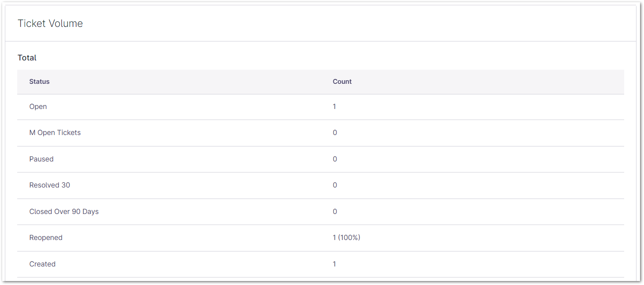Image resolution: width=644 pixels, height=285 pixels.
Task: Click the zero count for Resolved 30
Action: pyautogui.click(x=334, y=185)
